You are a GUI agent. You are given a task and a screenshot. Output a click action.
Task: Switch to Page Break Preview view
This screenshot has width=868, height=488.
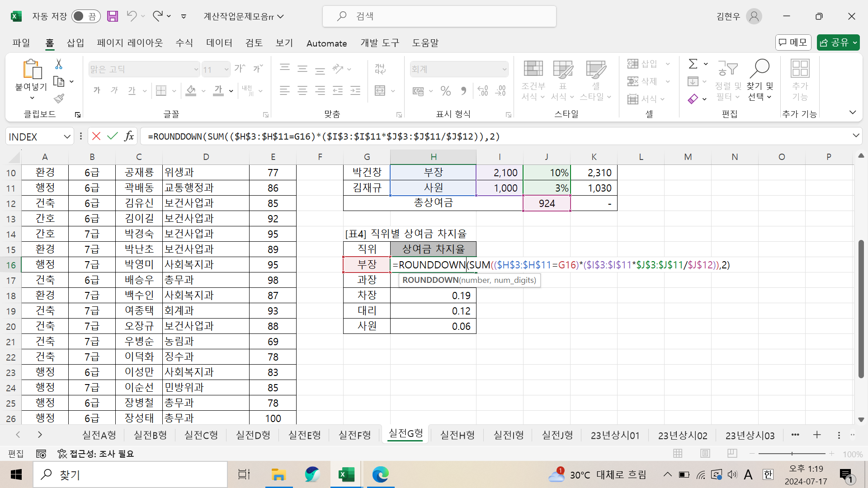coord(732,453)
